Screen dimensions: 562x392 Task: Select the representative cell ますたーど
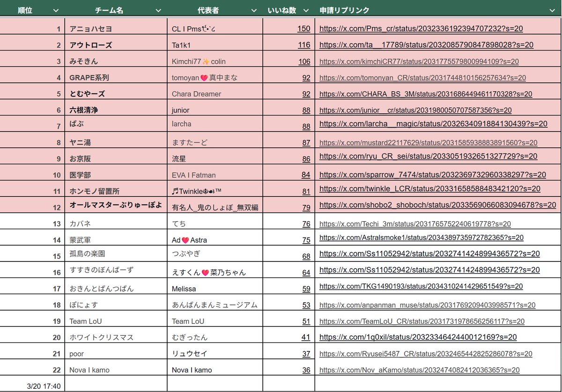pos(215,140)
